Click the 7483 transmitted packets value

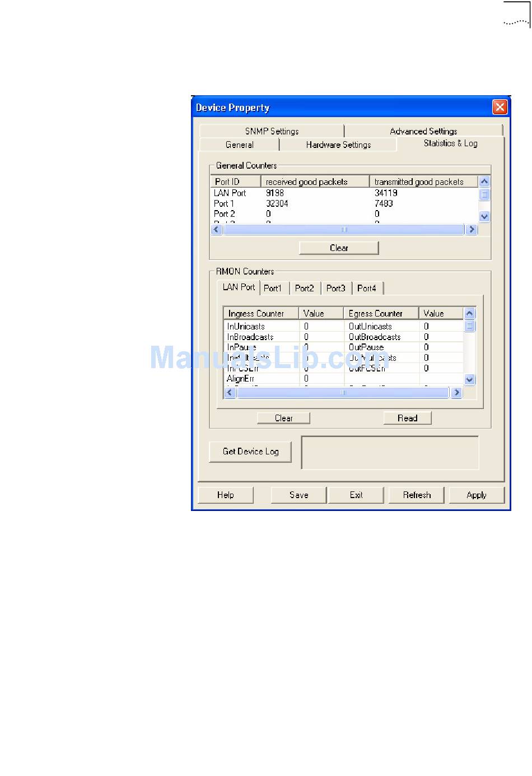coord(384,203)
